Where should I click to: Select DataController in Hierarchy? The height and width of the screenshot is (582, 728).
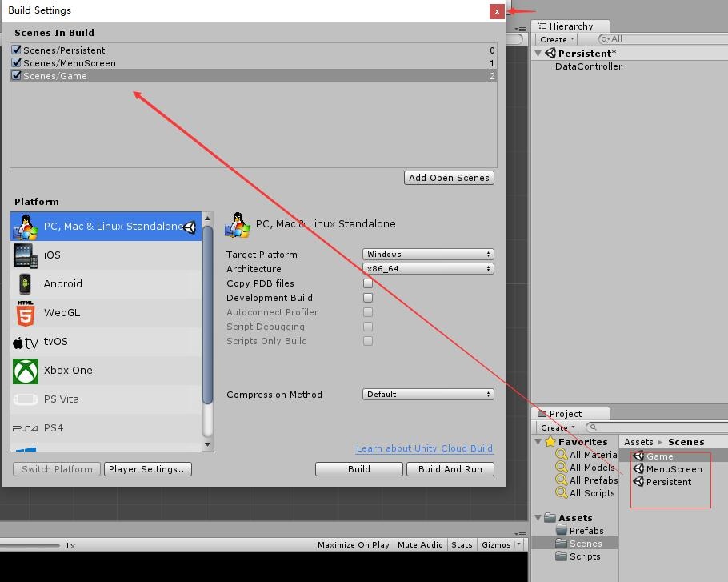(588, 66)
